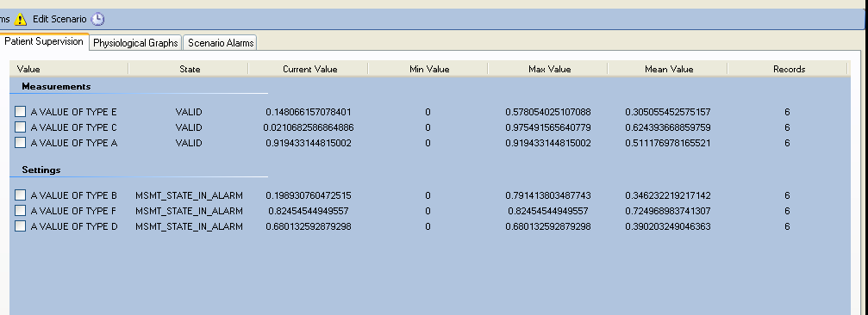This screenshot has height=315, width=868.
Task: Select the A VALUE OF TYPE D checkbox
Action: click(21, 226)
